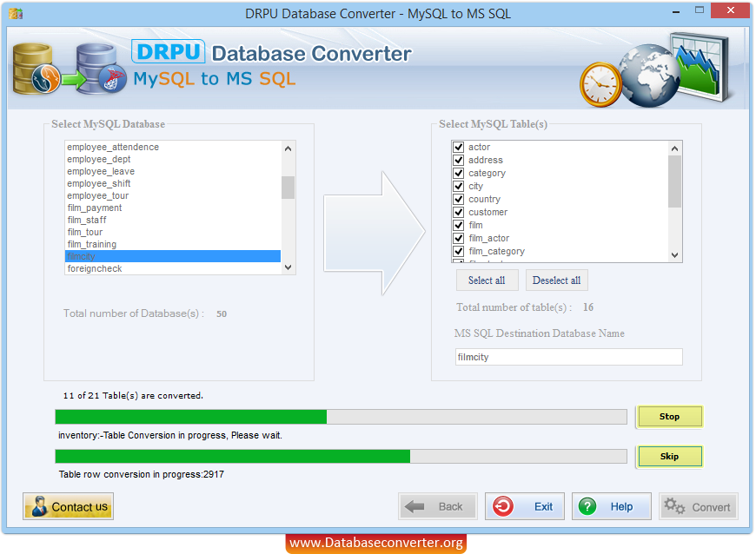Uncheck the film_category table checkbox
756x554 pixels.
click(x=459, y=251)
